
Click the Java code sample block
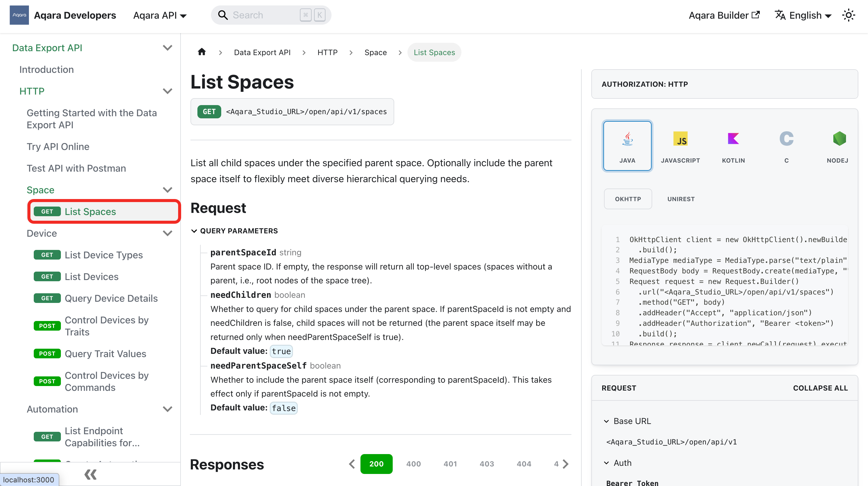725,286
